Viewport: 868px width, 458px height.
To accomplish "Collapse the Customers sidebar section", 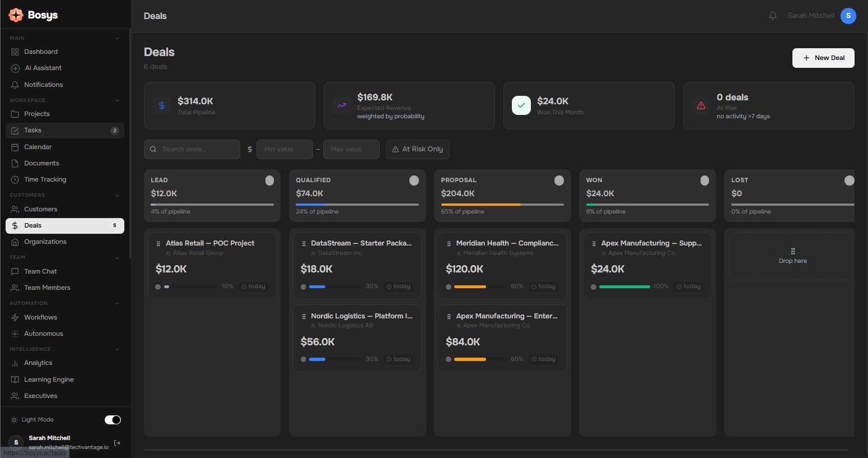I will [117, 196].
